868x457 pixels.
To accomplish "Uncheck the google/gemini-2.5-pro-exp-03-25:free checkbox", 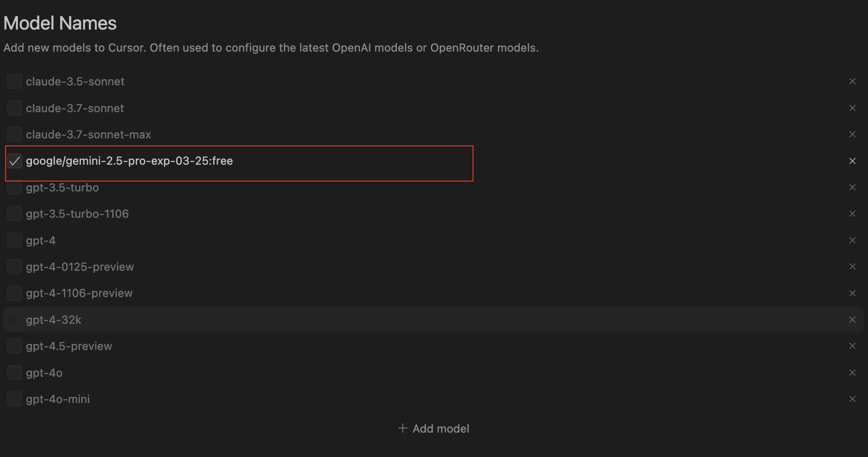I will (x=15, y=161).
